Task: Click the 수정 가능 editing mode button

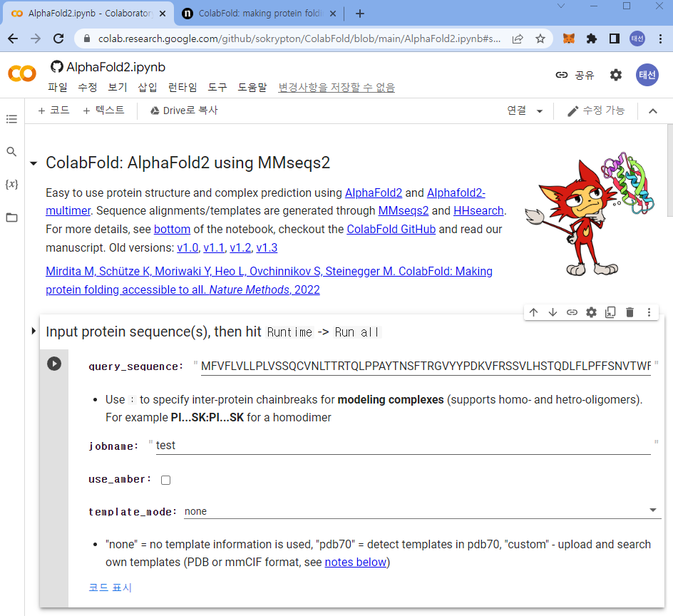Action: [x=596, y=111]
